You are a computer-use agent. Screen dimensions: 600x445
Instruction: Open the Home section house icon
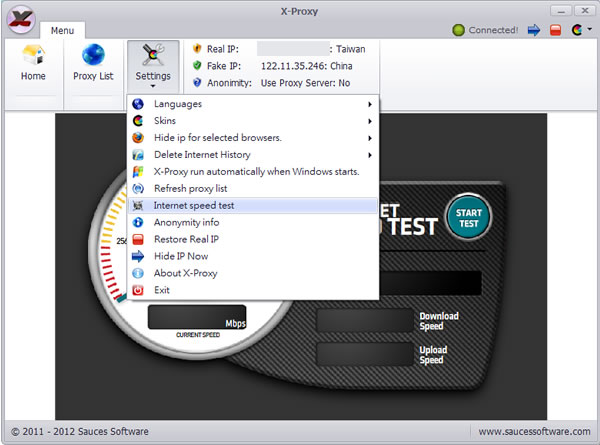[33, 55]
